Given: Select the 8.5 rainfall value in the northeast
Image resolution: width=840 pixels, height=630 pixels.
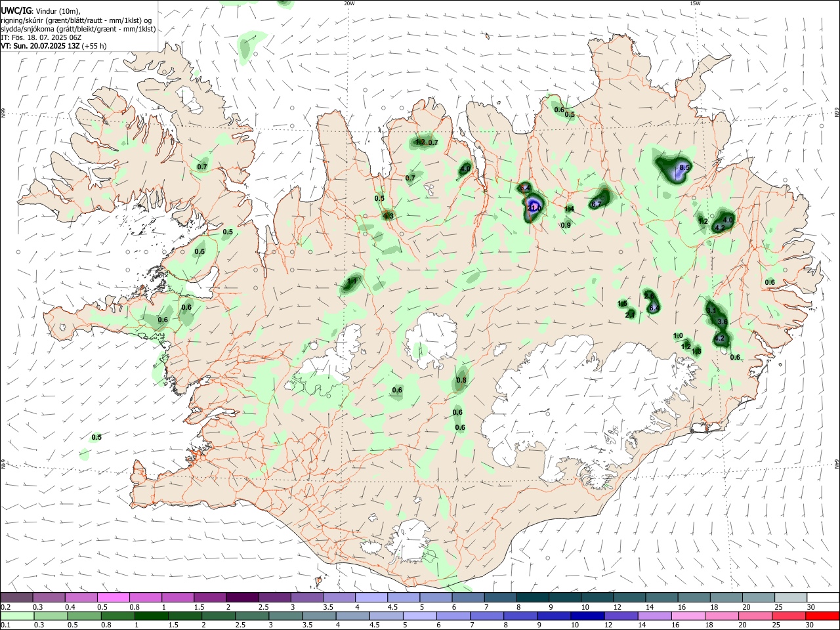Looking at the screenshot, I should click(x=684, y=168).
